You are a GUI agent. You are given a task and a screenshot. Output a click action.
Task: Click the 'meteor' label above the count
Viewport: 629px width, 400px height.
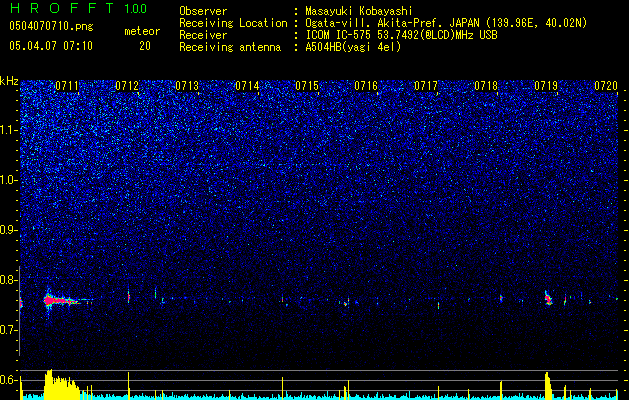click(x=142, y=31)
